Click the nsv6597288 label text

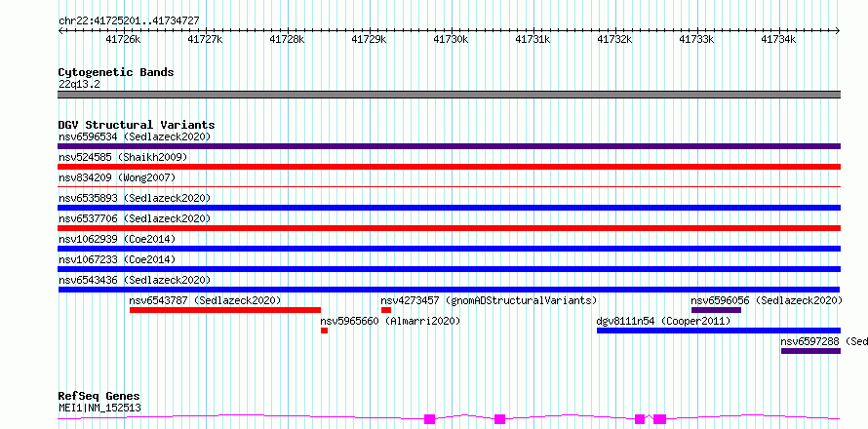809,341
